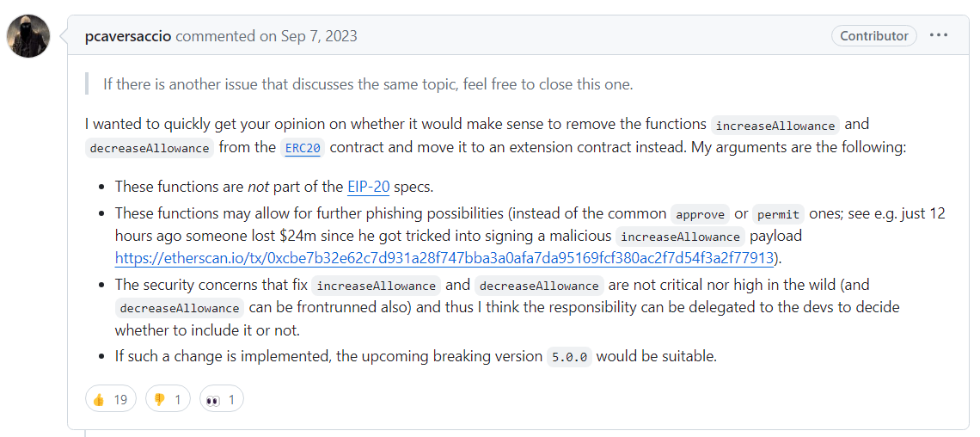Image resolution: width=980 pixels, height=437 pixels.
Task: Toggle the thumbs down reaction
Action: [x=168, y=399]
